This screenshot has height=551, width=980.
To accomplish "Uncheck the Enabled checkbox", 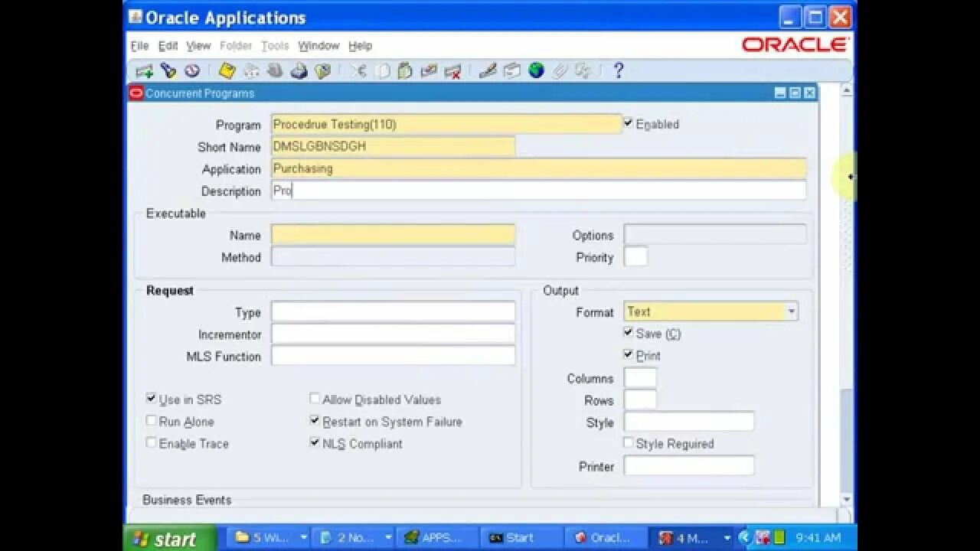I will [x=628, y=122].
